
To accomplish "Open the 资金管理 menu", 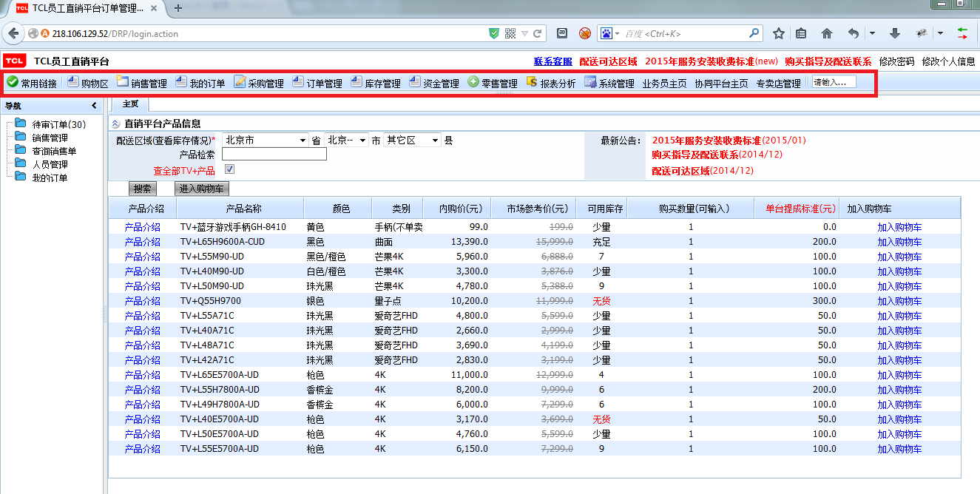I will click(x=434, y=83).
